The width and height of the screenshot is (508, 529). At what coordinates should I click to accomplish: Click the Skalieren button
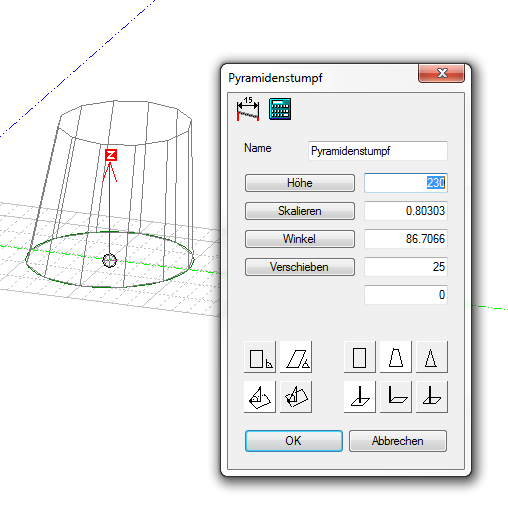[300, 211]
